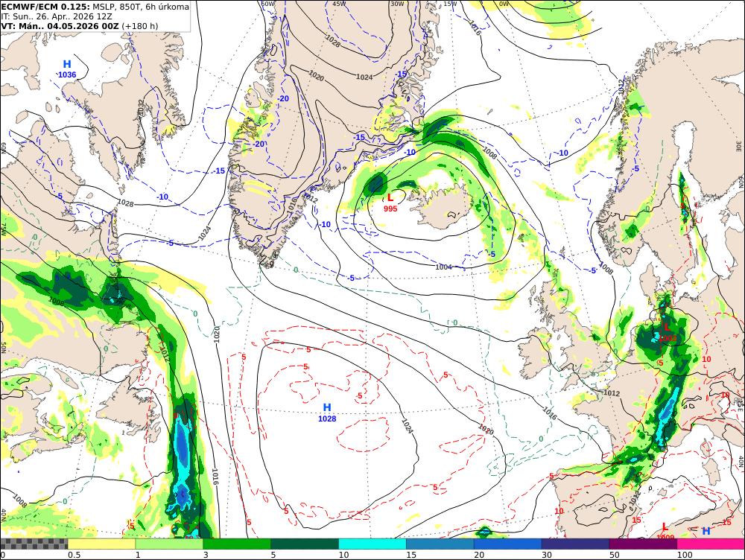Image resolution: width=745 pixels, height=560 pixels.
Task: Click the legend scale value 20
Action: [479, 555]
